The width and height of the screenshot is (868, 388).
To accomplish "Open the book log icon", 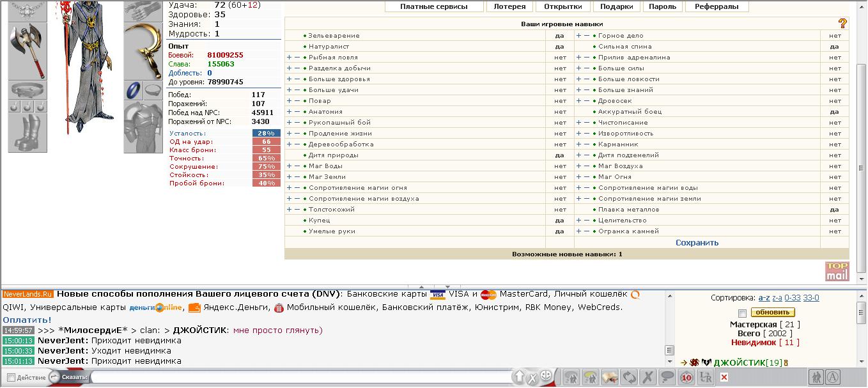I will [x=609, y=377].
